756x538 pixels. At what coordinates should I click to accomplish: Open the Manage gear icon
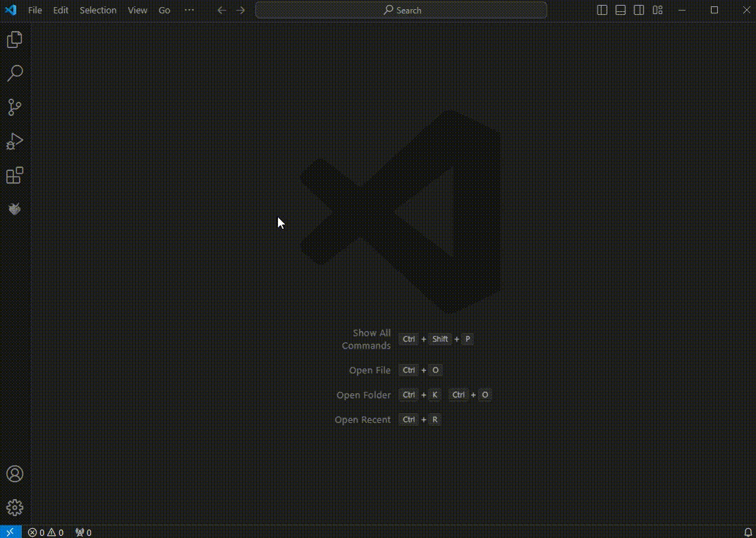point(15,508)
